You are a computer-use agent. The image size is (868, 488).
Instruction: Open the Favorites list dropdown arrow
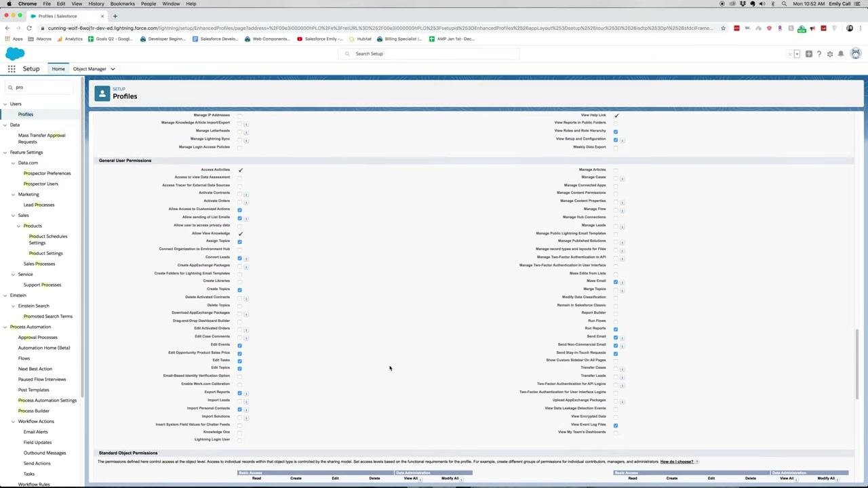[x=797, y=54]
